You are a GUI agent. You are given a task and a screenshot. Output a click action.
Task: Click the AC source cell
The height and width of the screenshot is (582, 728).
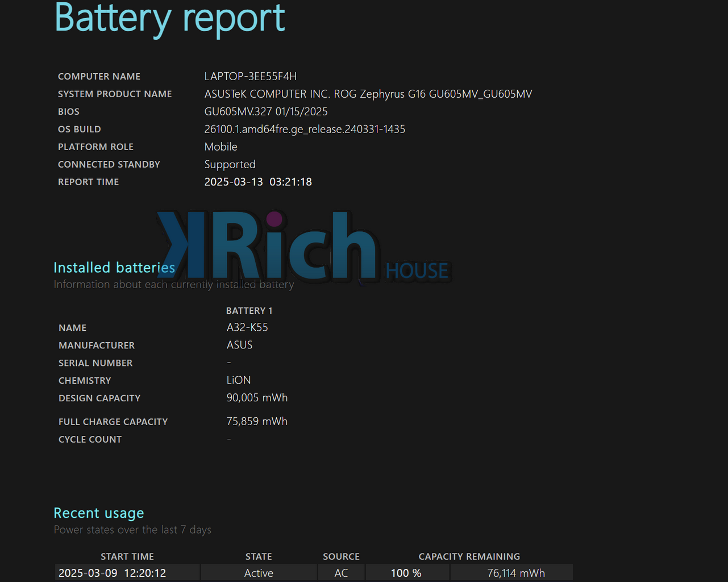[341, 573]
